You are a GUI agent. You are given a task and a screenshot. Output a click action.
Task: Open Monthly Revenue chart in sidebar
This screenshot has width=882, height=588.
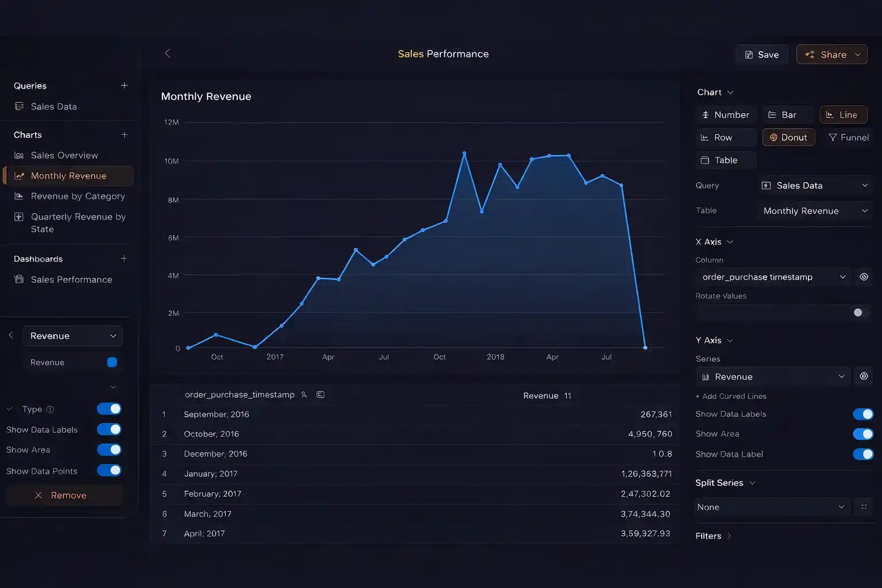[68, 176]
